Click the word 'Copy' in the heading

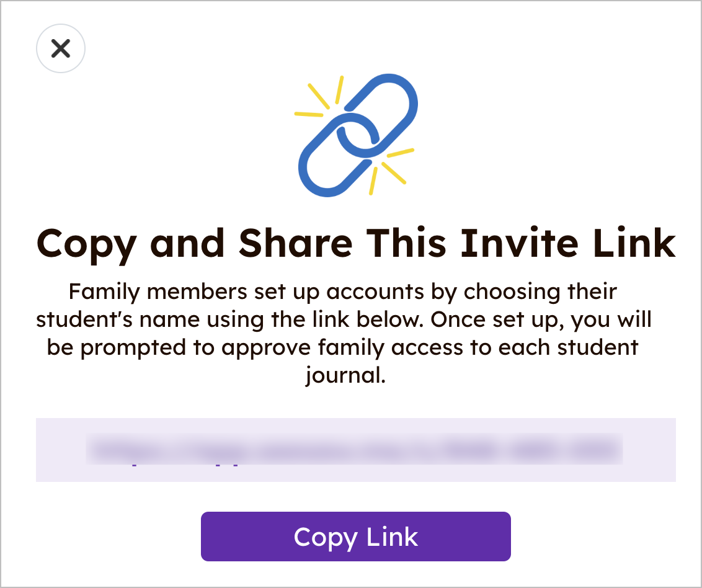coord(86,244)
